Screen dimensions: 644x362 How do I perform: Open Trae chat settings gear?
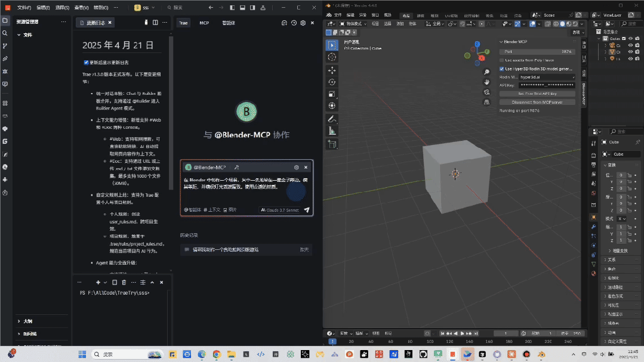[x=303, y=23]
